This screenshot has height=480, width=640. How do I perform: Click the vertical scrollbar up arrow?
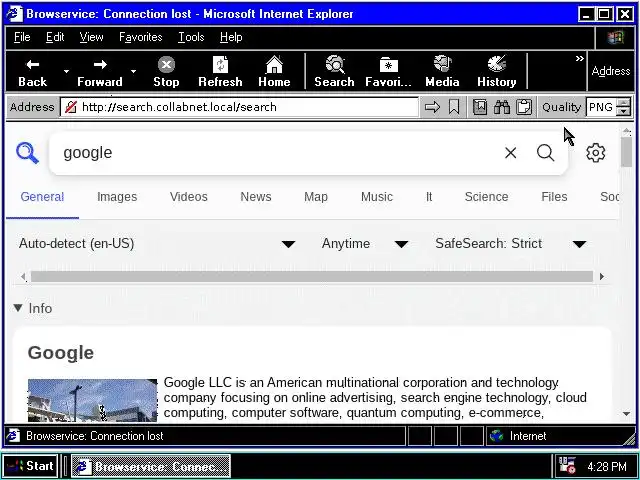626,131
